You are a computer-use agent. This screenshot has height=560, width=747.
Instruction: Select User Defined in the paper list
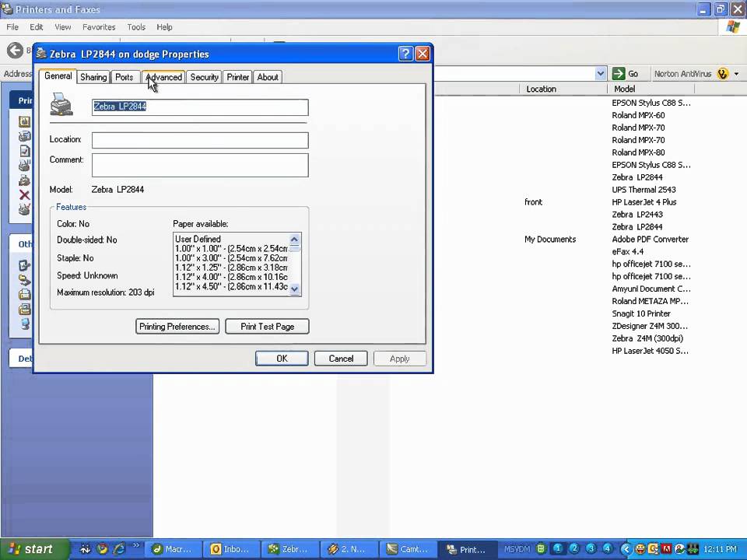point(231,239)
